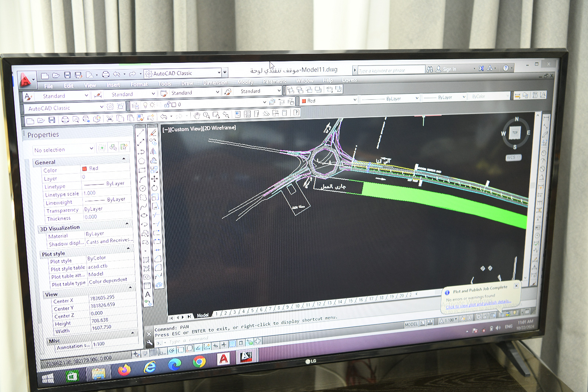Toggle Object Snap in status bar
Viewport: 588px width, 392px height.
[181, 349]
